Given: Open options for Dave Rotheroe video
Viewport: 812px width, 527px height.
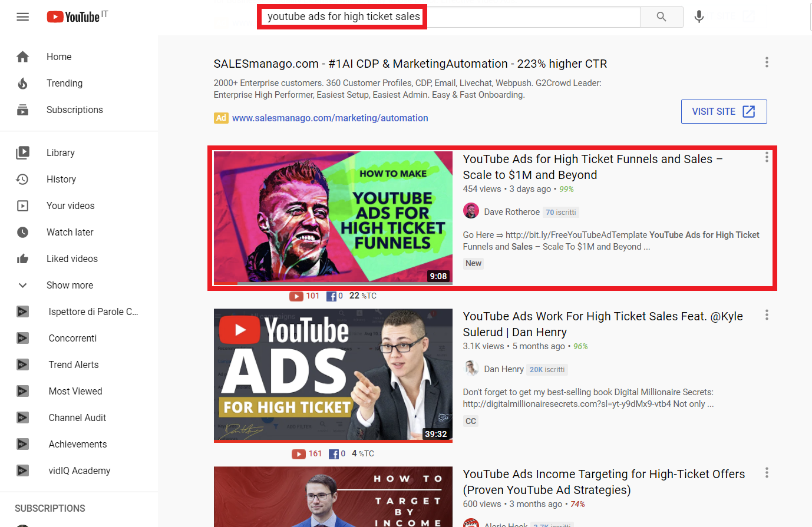Looking at the screenshot, I should 766,157.
